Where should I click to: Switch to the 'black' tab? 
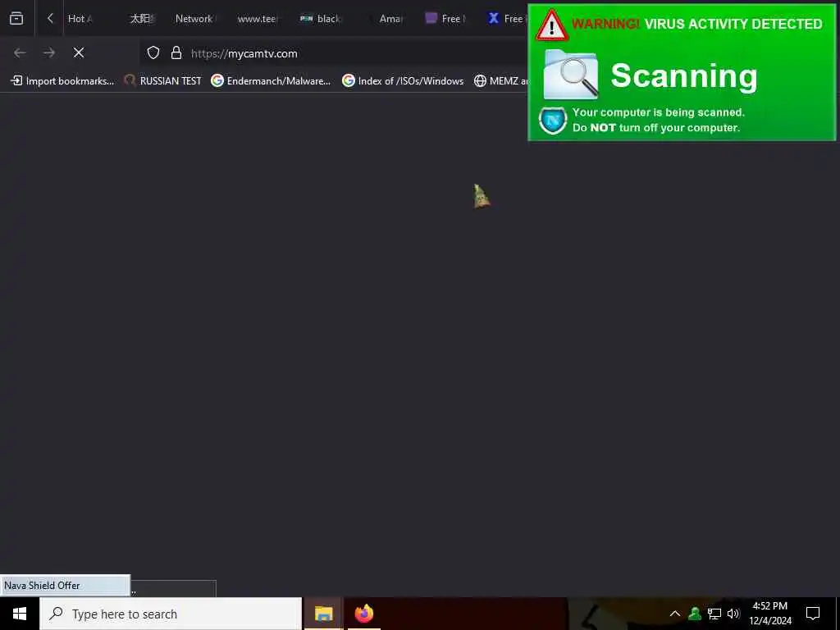pos(321,19)
